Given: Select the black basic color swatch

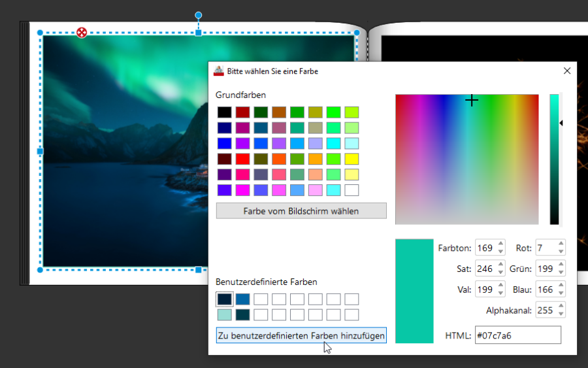Looking at the screenshot, I should 224,112.
